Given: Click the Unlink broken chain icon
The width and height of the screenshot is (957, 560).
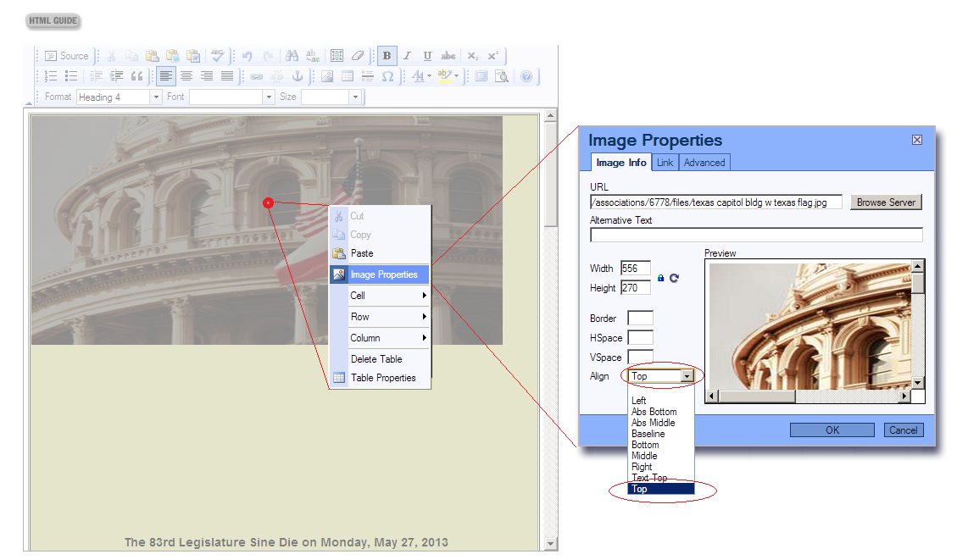Looking at the screenshot, I should click(277, 76).
